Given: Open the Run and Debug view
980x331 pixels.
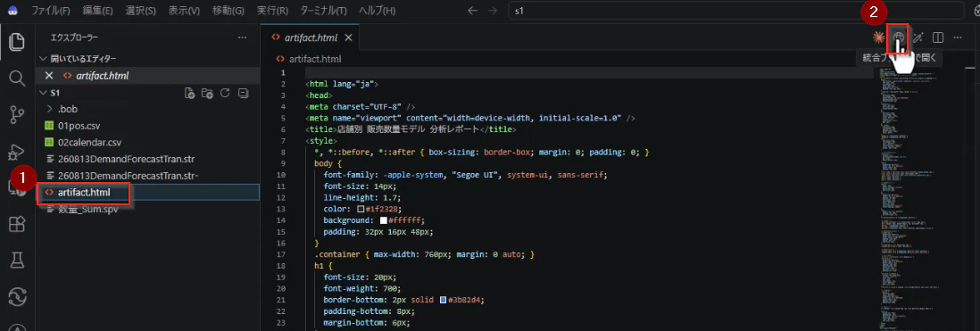Looking at the screenshot, I should (17, 151).
